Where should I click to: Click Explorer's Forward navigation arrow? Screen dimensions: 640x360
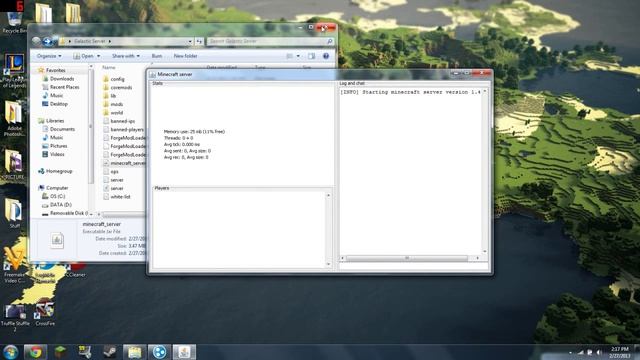(x=47, y=41)
